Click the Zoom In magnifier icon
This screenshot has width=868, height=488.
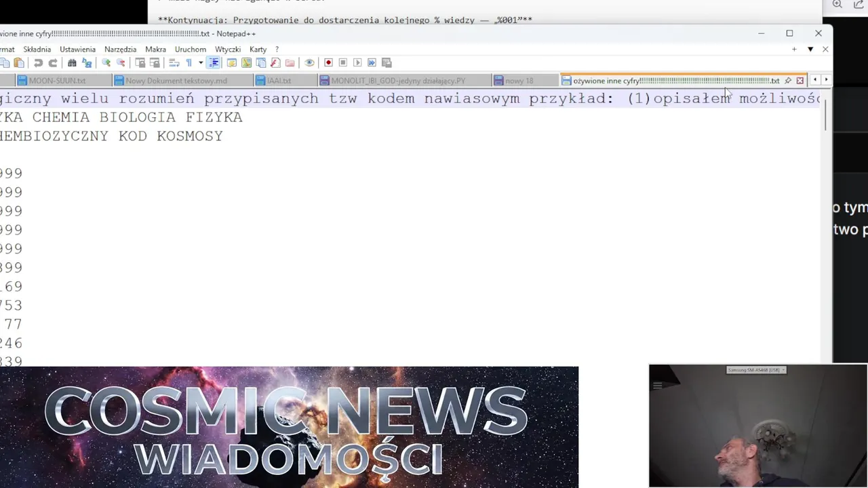tap(106, 63)
